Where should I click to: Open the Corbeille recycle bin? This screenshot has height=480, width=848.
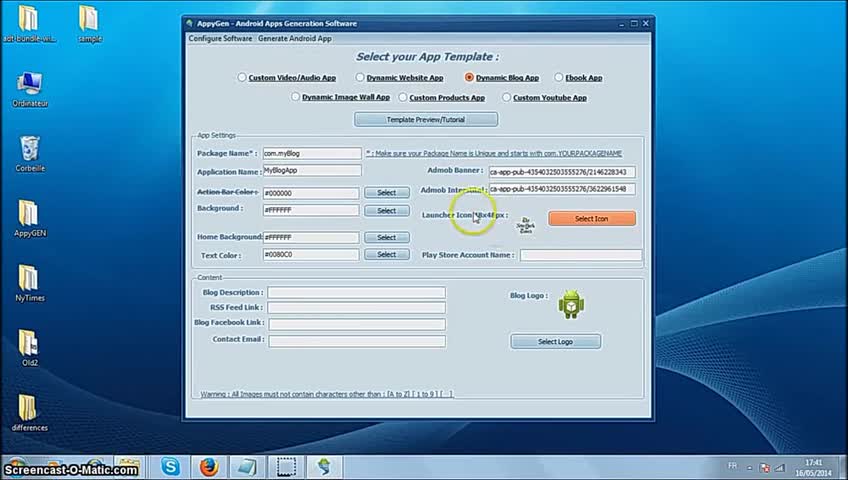coord(30,154)
